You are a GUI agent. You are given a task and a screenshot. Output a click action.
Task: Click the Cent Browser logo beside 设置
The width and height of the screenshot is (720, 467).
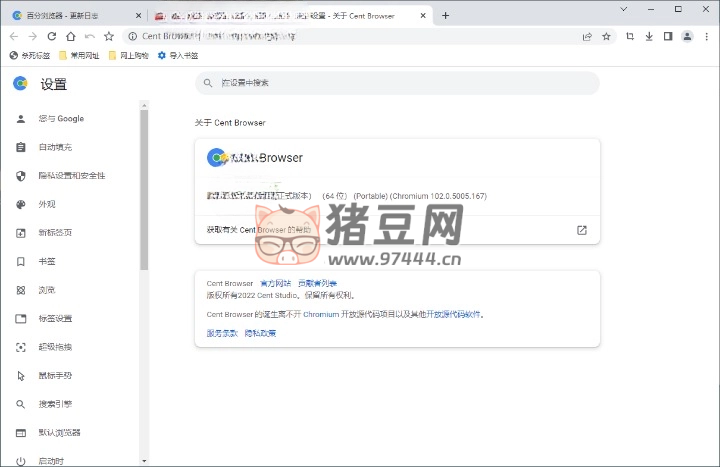(20, 83)
